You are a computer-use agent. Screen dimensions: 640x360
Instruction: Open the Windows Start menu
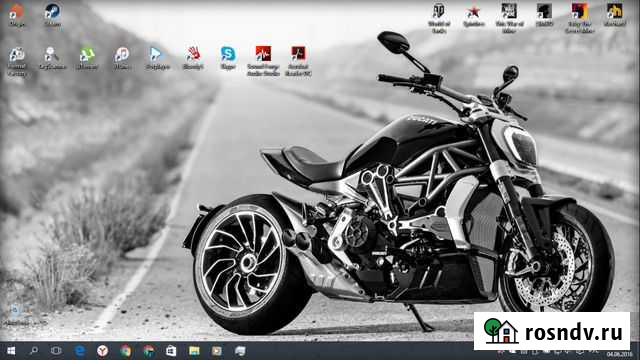click(11, 351)
